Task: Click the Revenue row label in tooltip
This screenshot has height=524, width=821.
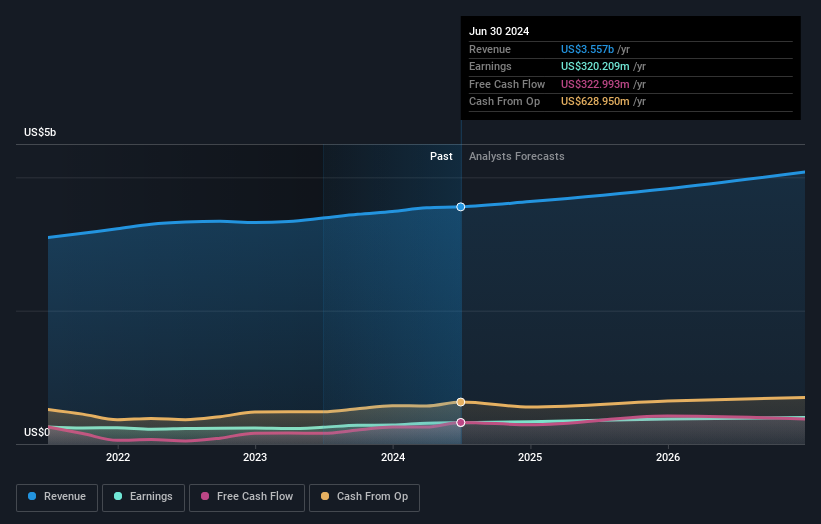Action: [x=490, y=49]
